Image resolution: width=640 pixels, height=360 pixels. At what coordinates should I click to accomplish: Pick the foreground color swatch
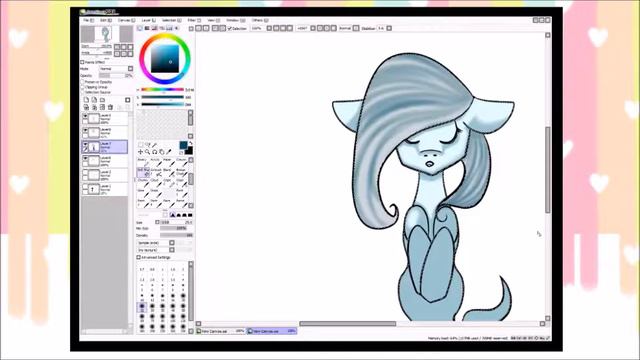click(x=183, y=145)
